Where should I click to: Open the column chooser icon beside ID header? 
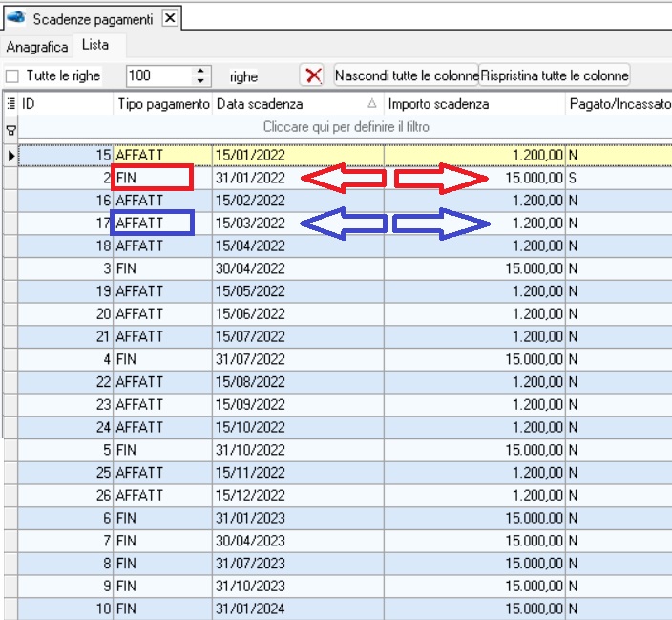coord(11,103)
